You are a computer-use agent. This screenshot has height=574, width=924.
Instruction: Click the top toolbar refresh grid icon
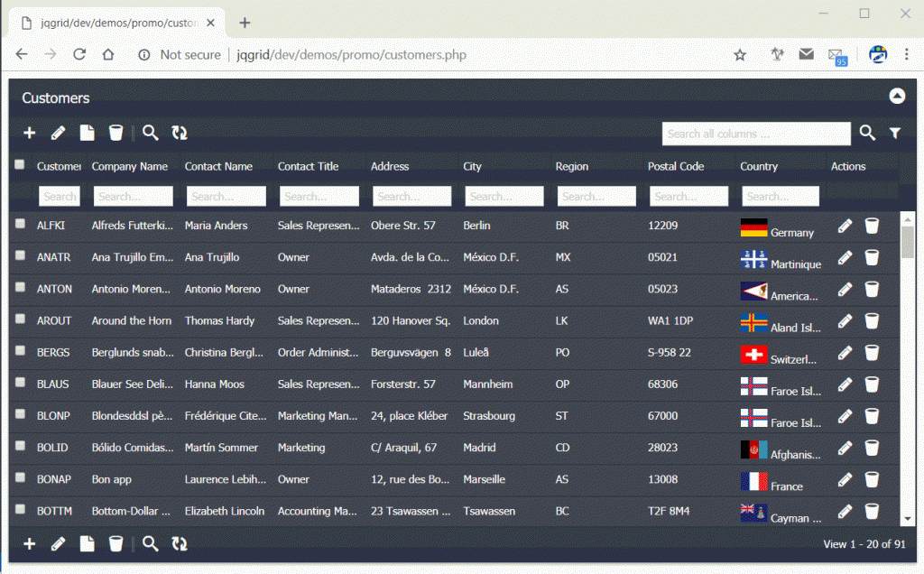180,134
